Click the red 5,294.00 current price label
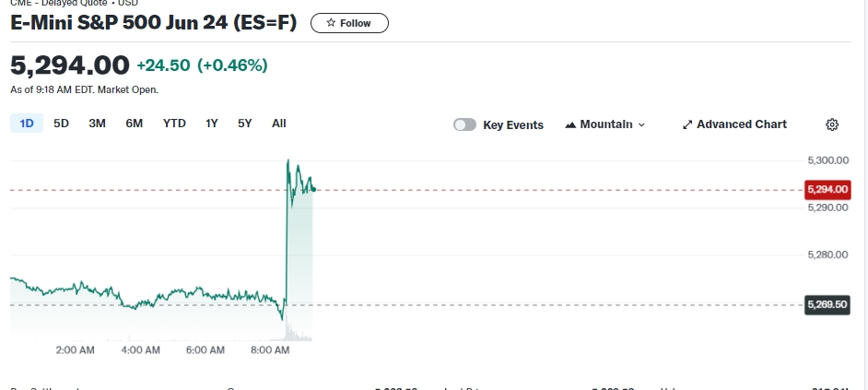This screenshot has width=868, height=390. coord(827,190)
